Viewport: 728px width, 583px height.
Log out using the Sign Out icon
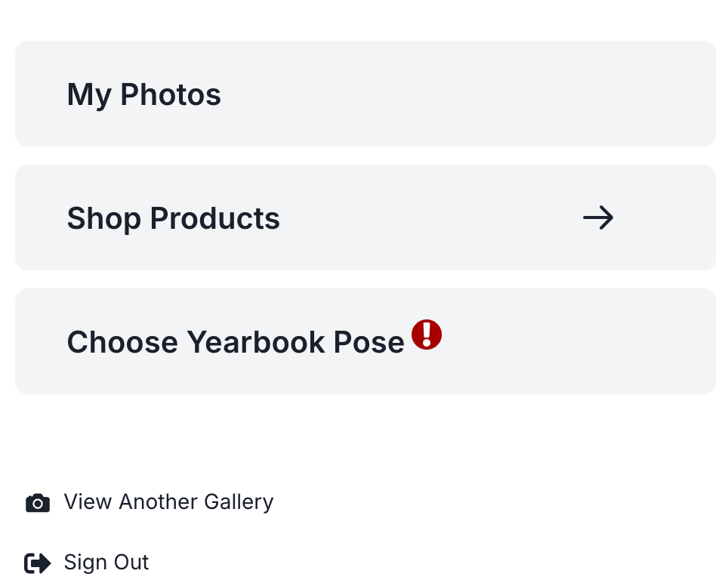tap(38, 563)
